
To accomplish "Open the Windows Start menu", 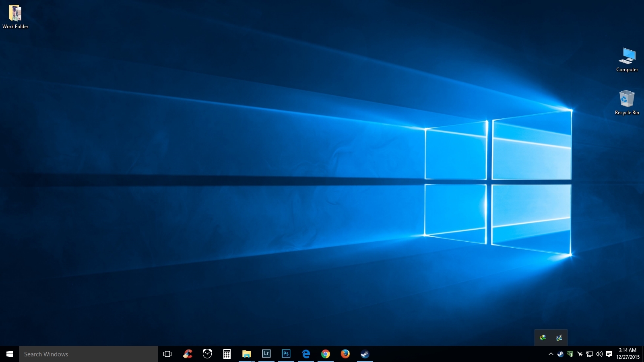I will tap(10, 354).
